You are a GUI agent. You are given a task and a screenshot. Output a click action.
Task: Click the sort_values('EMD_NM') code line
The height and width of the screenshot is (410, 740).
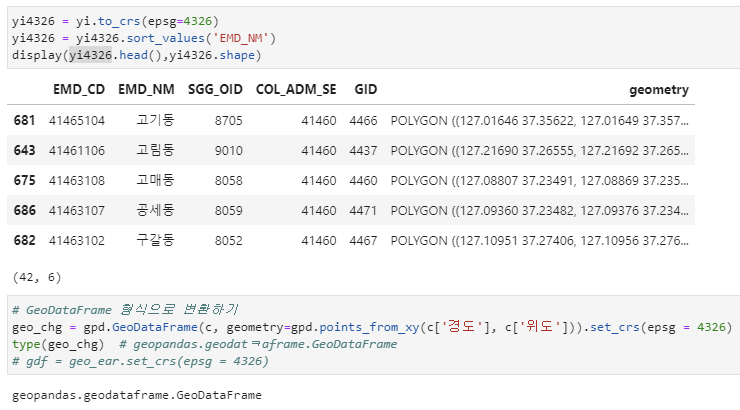tap(144, 38)
